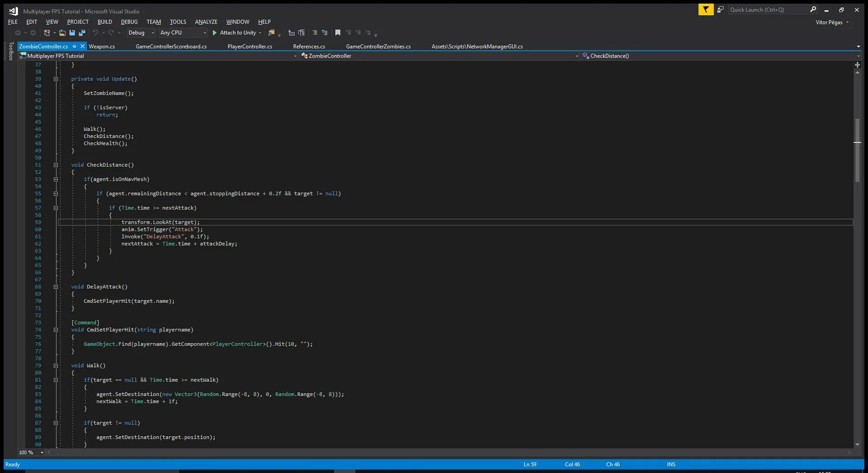Open the Multiplayer FPS Tutorial project dropdown
This screenshot has width=868, height=473.
158,56
